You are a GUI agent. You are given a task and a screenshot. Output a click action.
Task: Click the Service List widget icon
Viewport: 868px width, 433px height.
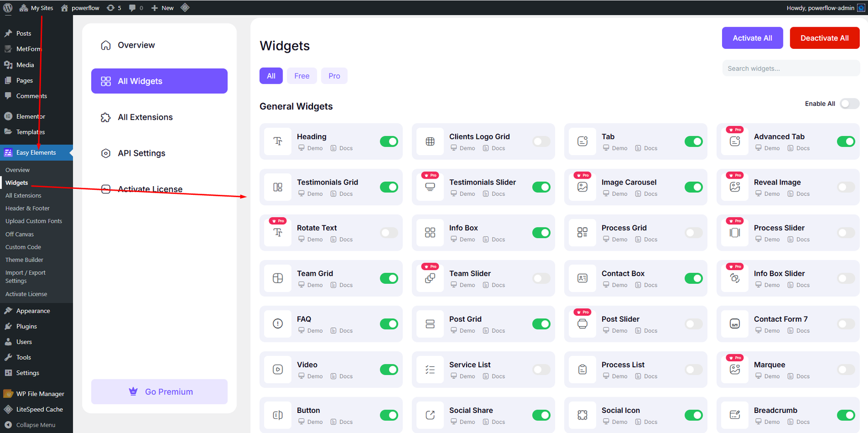tap(430, 370)
